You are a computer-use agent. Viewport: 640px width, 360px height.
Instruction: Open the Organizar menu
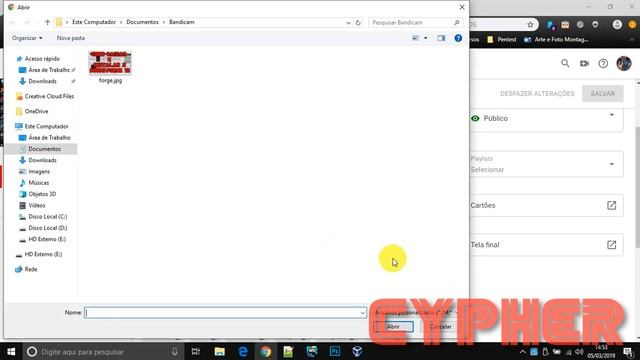click(27, 38)
